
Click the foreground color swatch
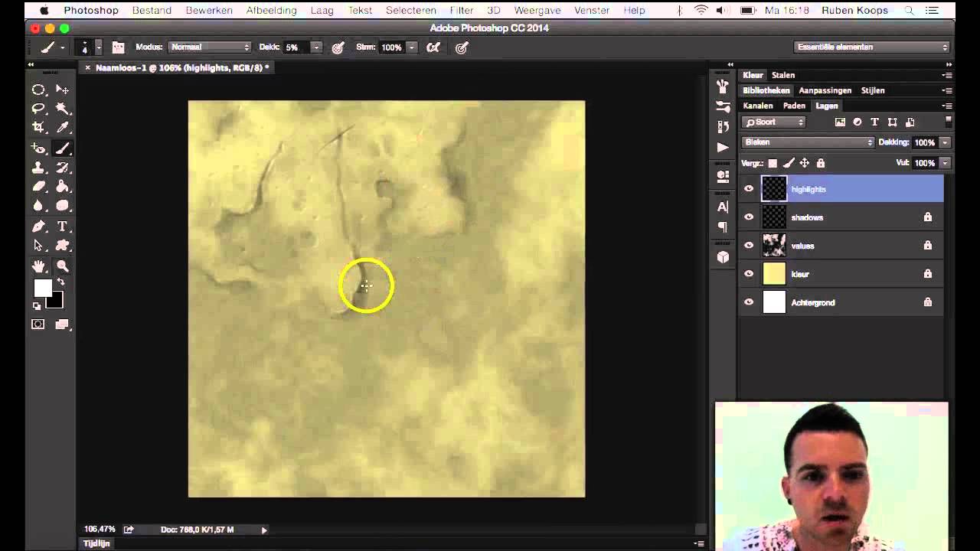(42, 289)
